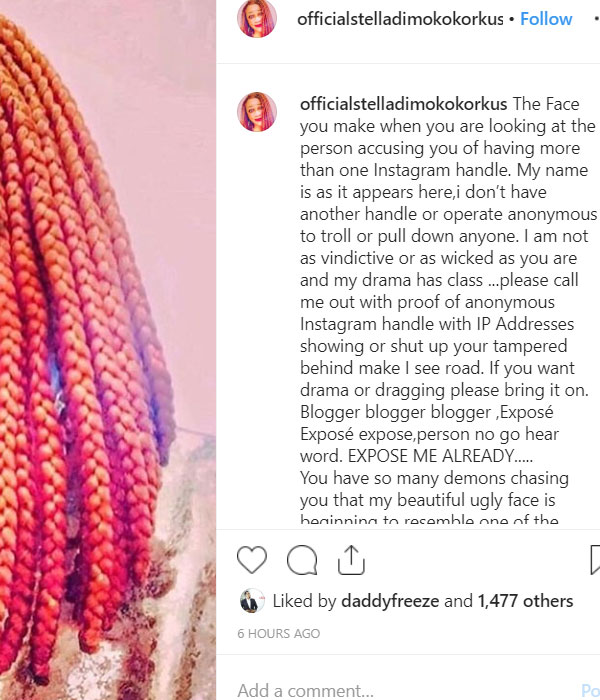Open the 6 HOURS AGO timestamp
Viewport: 600px width, 700px height.
coord(279,633)
